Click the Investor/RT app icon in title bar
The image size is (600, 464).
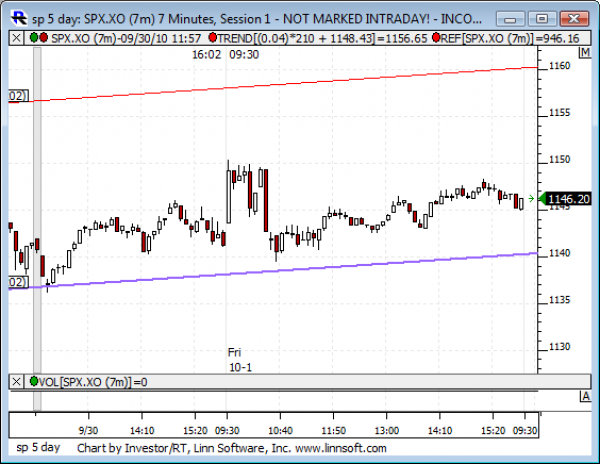point(19,18)
